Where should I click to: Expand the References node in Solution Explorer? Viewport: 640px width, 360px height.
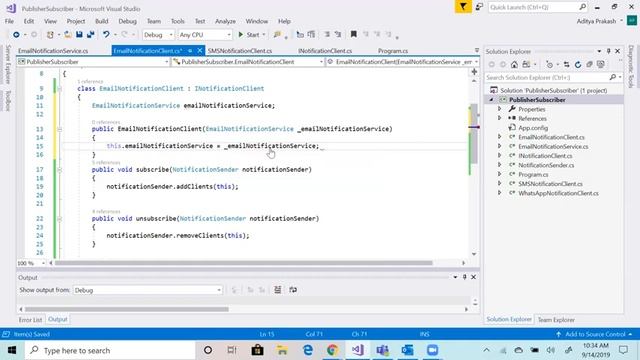click(x=499, y=118)
